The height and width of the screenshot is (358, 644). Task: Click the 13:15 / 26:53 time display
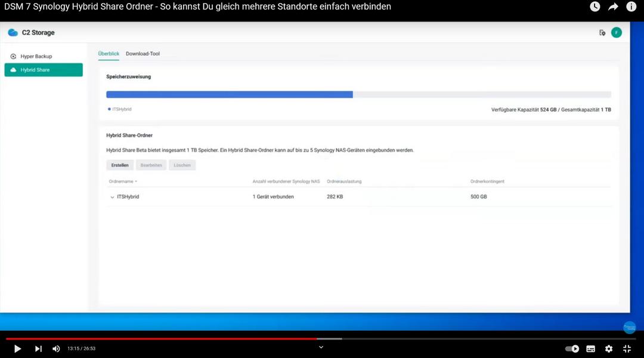[81, 348]
